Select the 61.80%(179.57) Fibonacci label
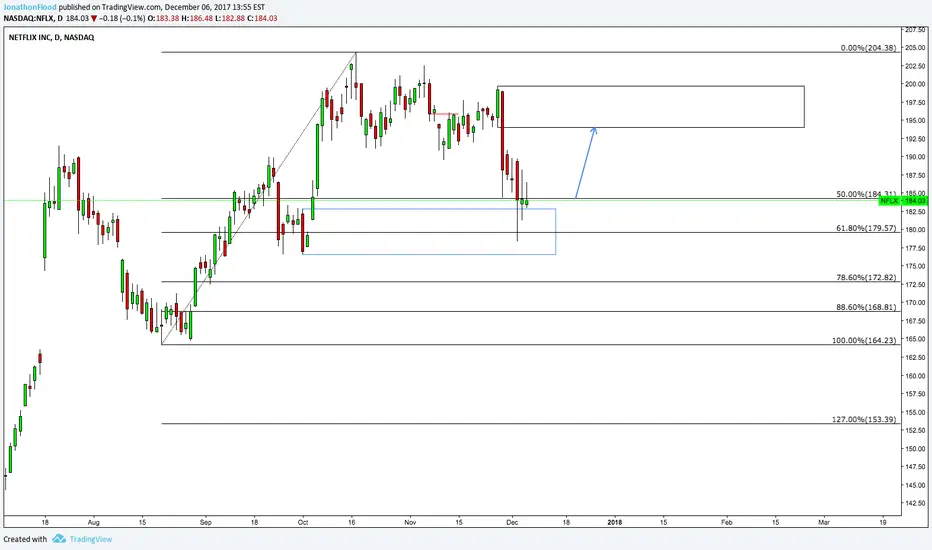 coord(866,228)
